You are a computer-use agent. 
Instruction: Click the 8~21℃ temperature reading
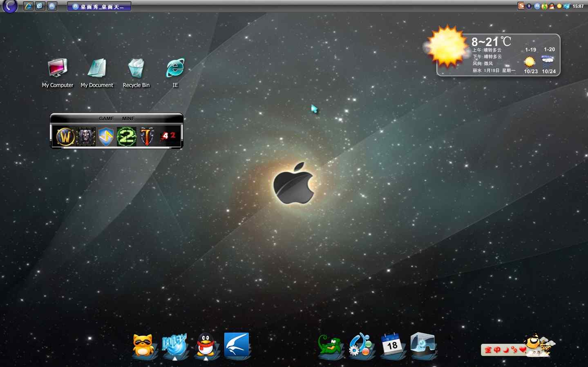tap(491, 42)
